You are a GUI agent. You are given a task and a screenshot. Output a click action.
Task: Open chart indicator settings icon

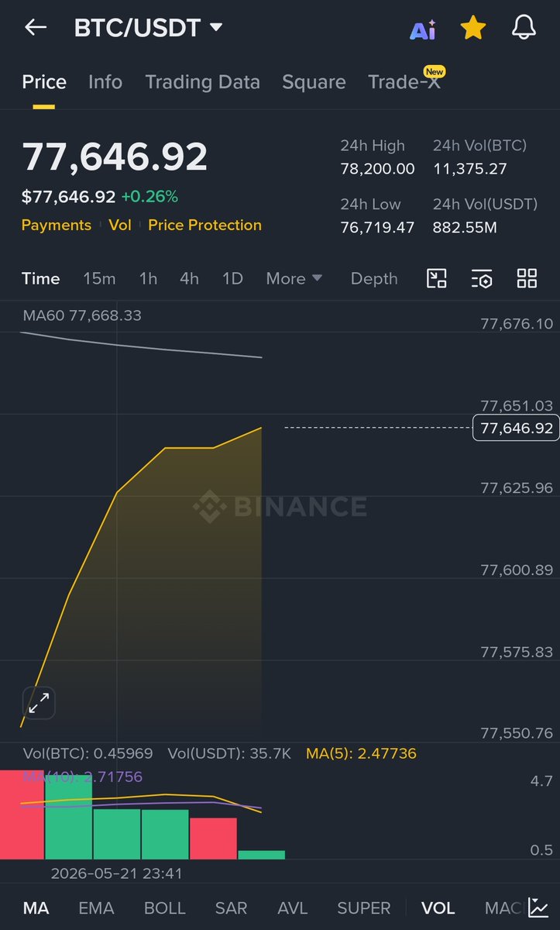pos(482,279)
